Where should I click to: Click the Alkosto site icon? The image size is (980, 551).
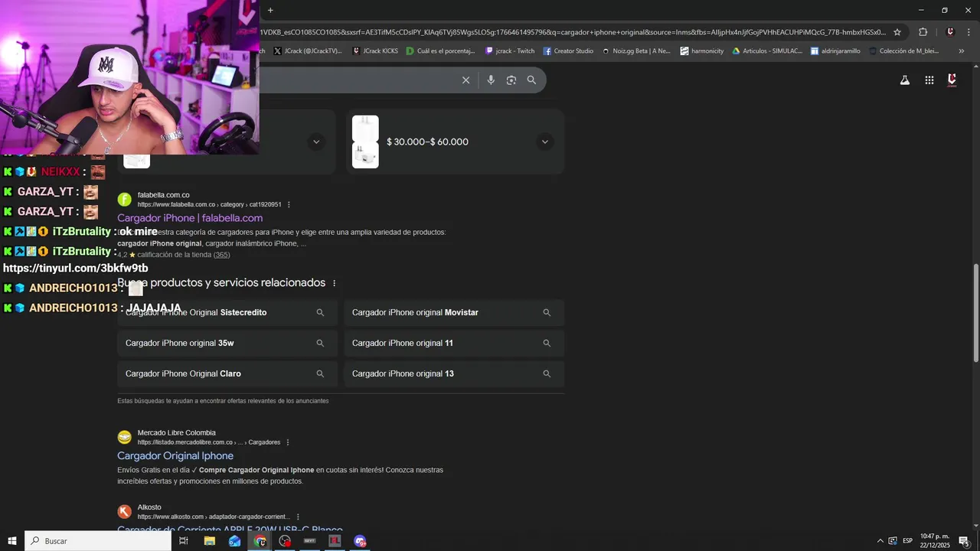click(x=124, y=511)
